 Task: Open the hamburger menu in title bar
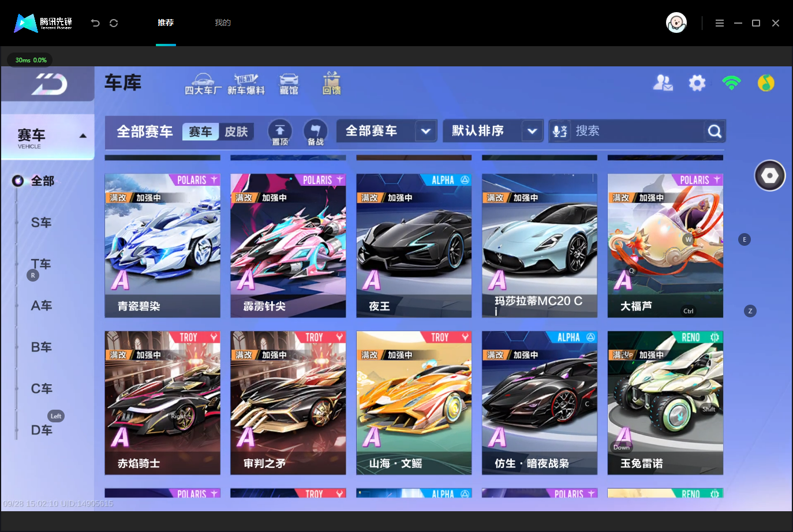720,23
